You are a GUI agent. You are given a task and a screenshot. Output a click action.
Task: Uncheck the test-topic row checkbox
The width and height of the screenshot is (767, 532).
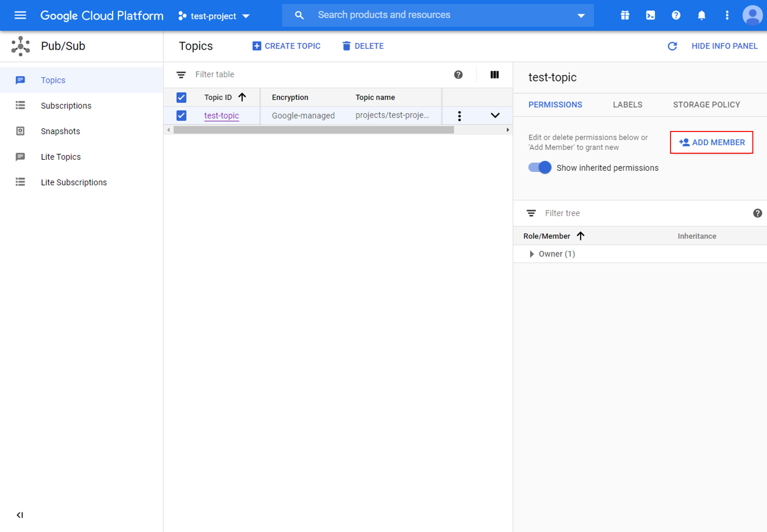click(x=181, y=115)
